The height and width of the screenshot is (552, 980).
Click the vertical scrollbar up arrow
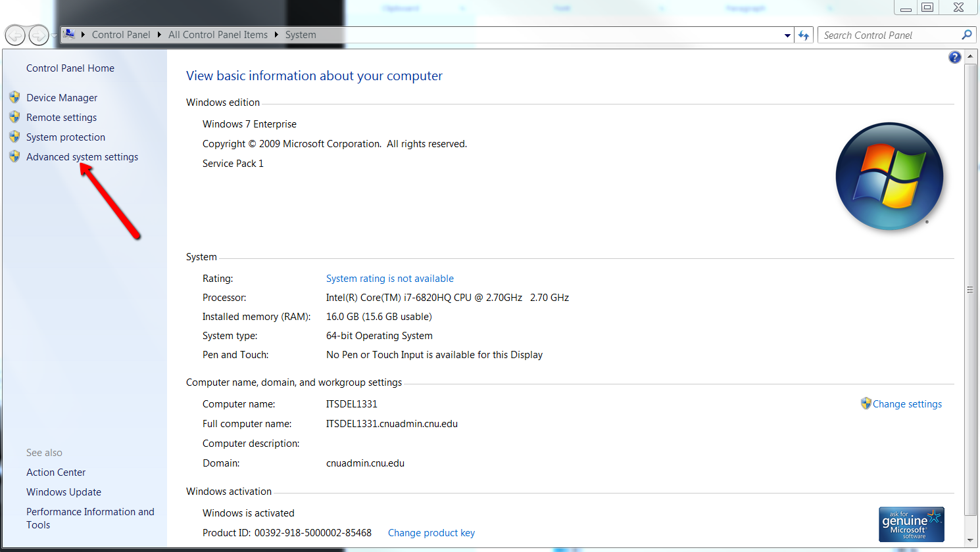(970, 57)
